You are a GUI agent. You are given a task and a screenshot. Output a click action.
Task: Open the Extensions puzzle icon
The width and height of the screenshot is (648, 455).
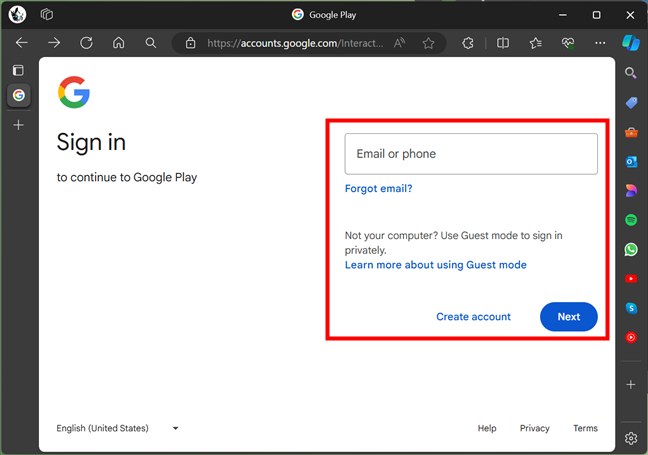click(x=467, y=43)
